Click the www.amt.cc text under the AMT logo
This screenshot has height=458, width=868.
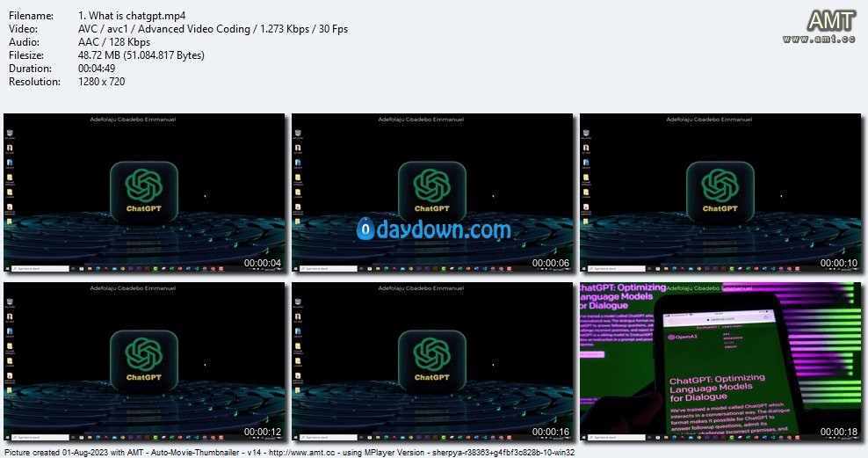click(820, 39)
